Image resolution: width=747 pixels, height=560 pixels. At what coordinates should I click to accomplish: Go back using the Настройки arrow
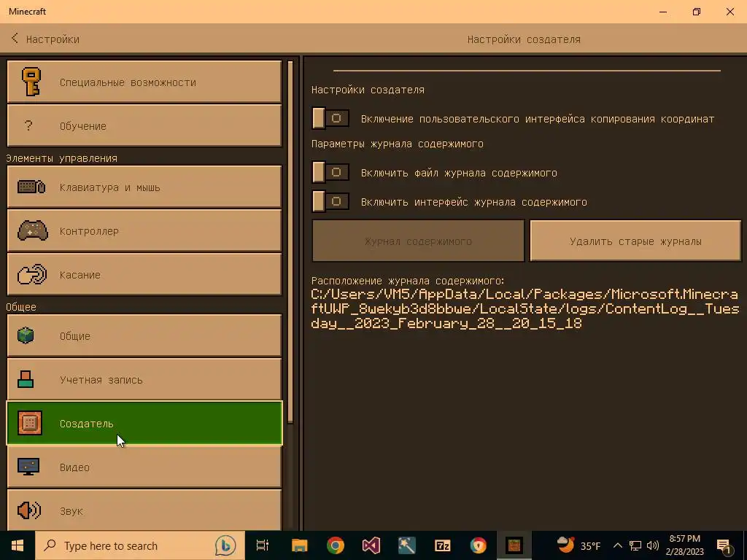[x=15, y=39]
